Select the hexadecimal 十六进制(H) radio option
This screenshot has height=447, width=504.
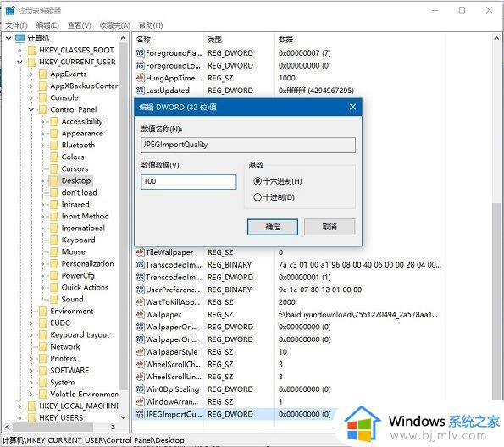tap(258, 181)
